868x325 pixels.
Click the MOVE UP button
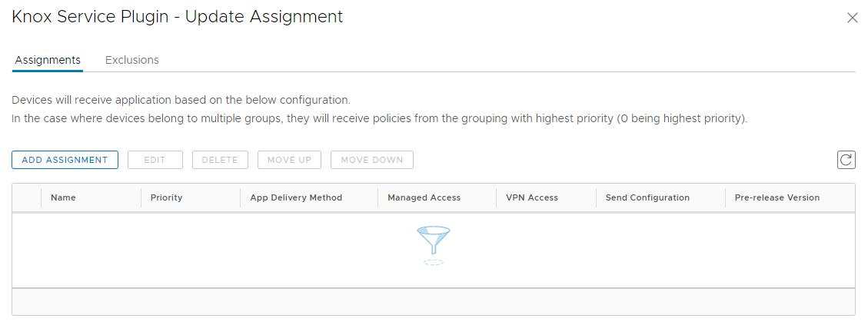(x=290, y=160)
